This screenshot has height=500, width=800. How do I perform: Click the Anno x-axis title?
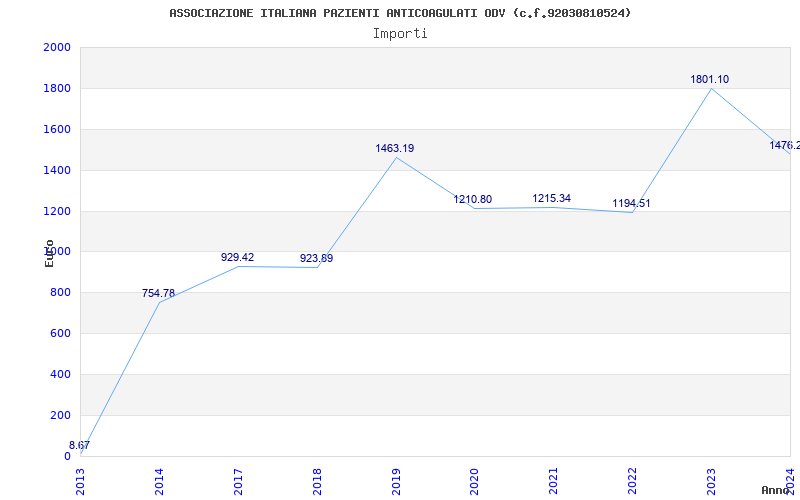776,490
